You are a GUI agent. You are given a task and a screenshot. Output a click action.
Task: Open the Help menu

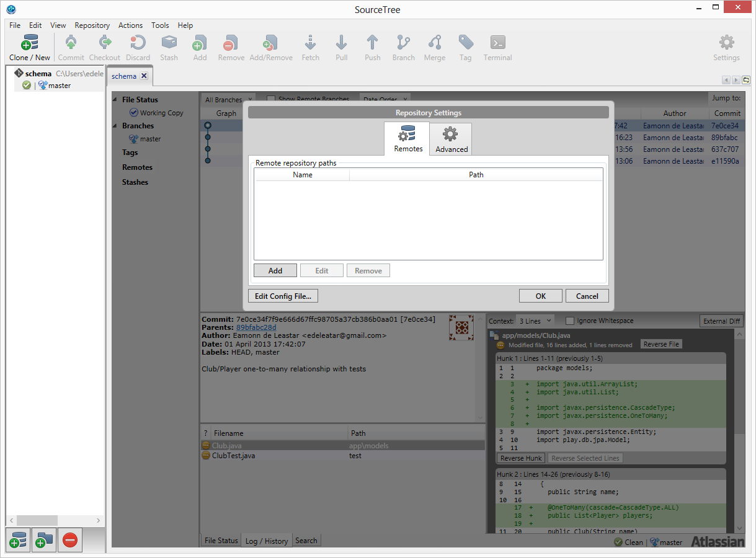[x=185, y=25]
